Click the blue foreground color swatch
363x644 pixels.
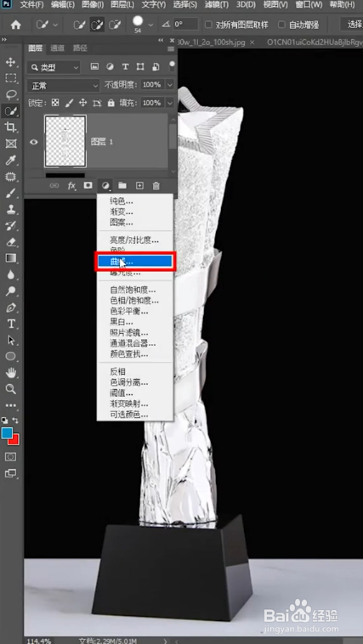click(x=7, y=433)
